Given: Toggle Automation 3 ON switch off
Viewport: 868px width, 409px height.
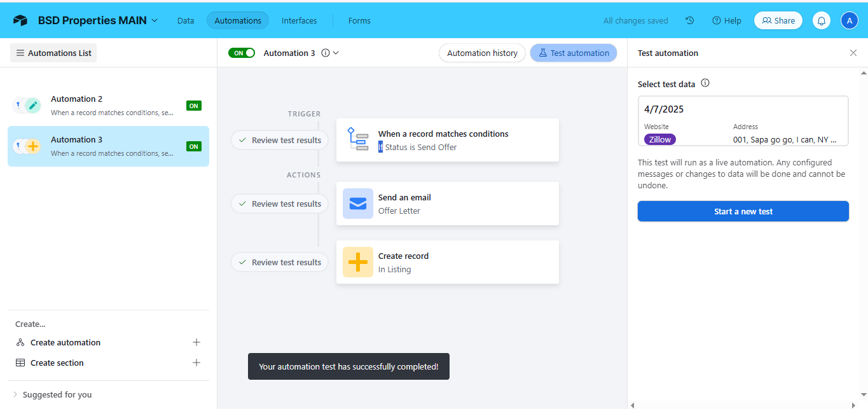Looking at the screenshot, I should pyautogui.click(x=242, y=53).
